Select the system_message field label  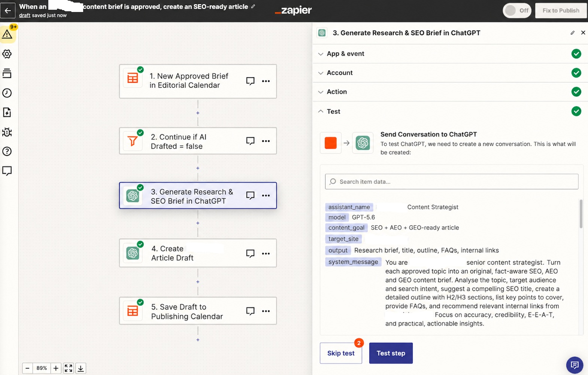[x=353, y=262]
